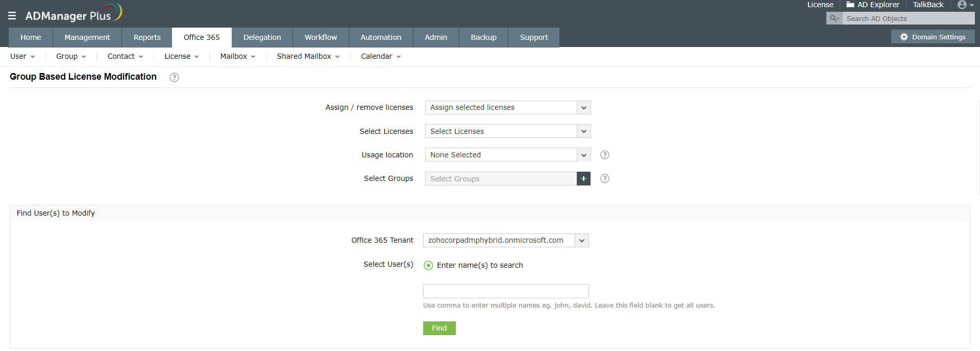Click the TalkBack link
Viewport: 980px width, 351px height.
point(928,5)
